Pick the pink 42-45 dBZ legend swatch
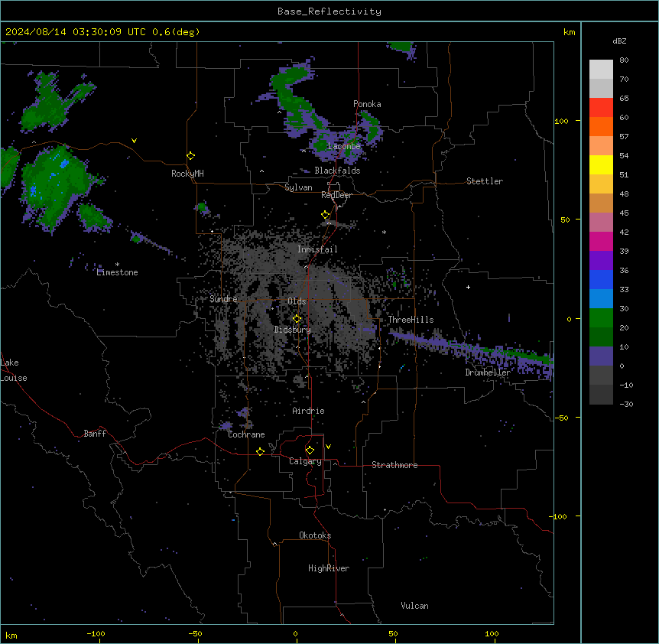The height and width of the screenshot is (644, 659). tap(601, 223)
